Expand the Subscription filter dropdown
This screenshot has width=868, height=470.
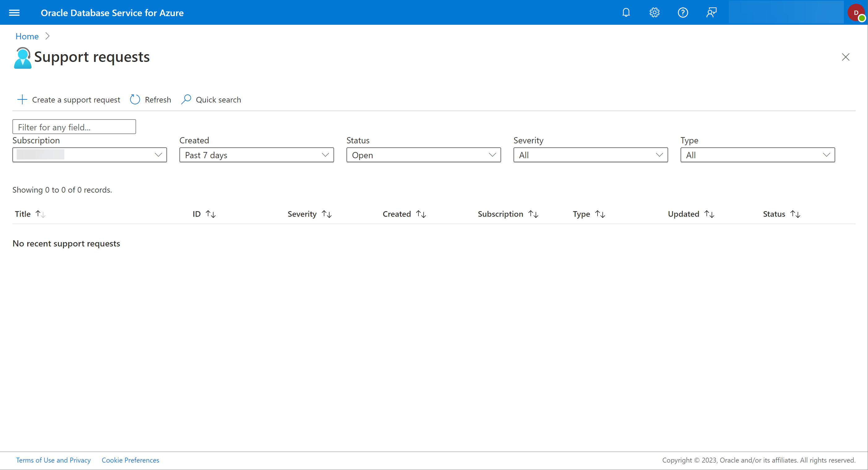click(90, 155)
